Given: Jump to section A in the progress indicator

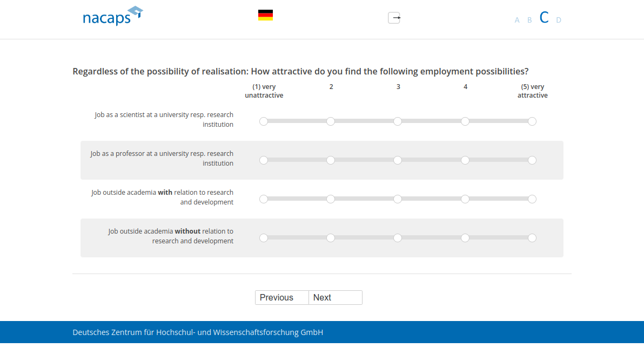Looking at the screenshot, I should pos(517,20).
